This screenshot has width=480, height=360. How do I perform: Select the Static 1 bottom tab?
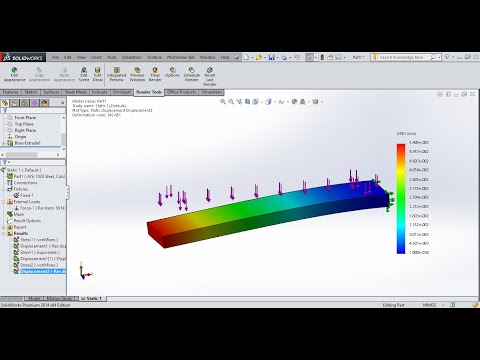click(x=93, y=298)
